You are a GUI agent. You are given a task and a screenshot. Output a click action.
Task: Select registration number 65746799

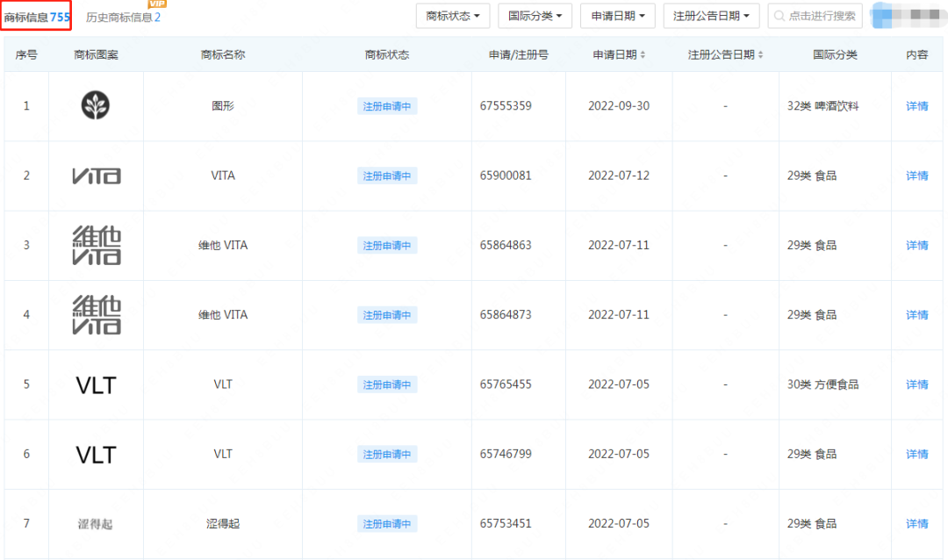coord(506,454)
